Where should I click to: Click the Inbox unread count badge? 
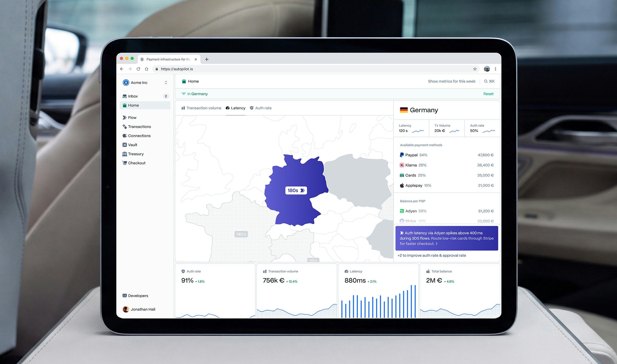click(x=166, y=96)
